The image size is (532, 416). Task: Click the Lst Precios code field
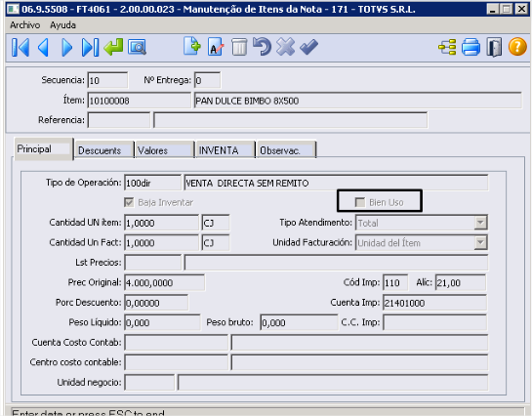pyautogui.click(x=152, y=263)
